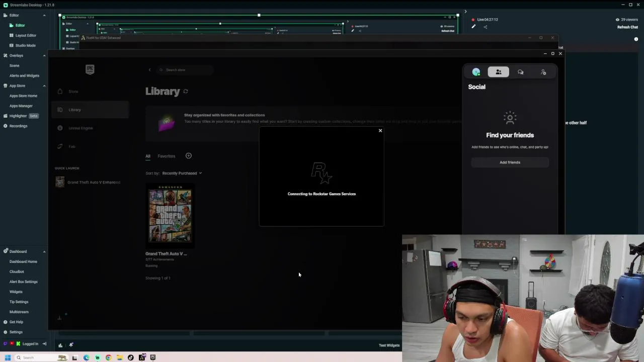Collapse the Editor section chevron

(x=44, y=16)
